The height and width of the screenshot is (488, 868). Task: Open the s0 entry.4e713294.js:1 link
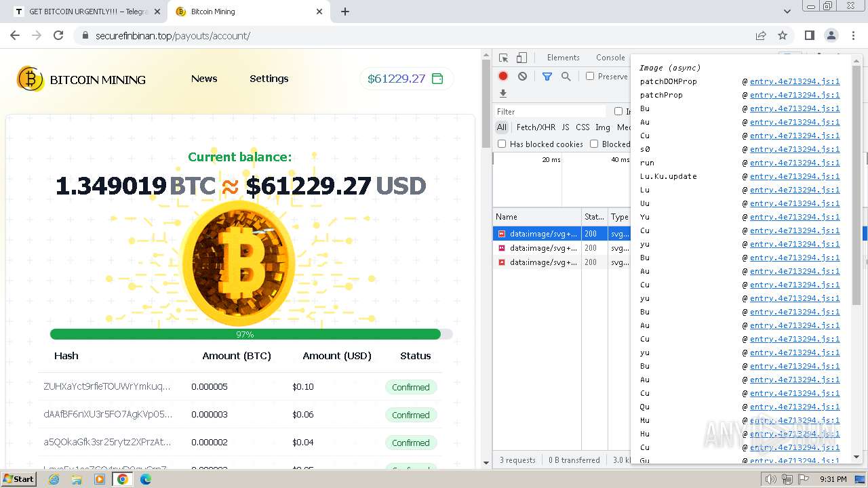[x=795, y=149]
